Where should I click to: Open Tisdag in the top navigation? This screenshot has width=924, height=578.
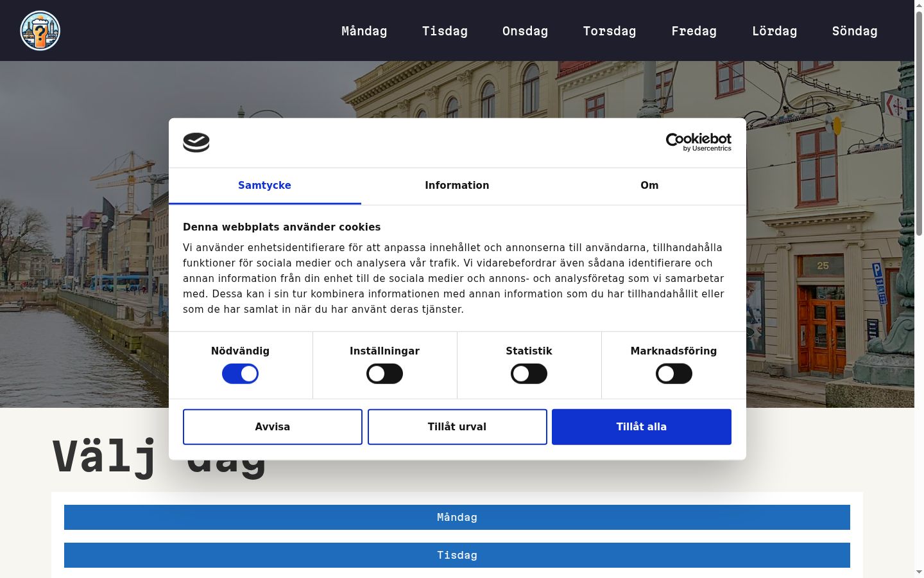click(445, 31)
